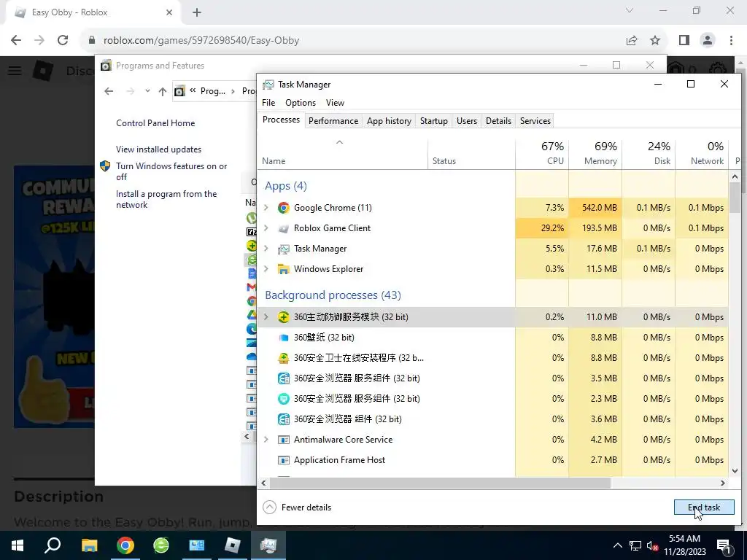The height and width of the screenshot is (560, 747).
Task: Click the muted volume tray icon
Action: 653,545
